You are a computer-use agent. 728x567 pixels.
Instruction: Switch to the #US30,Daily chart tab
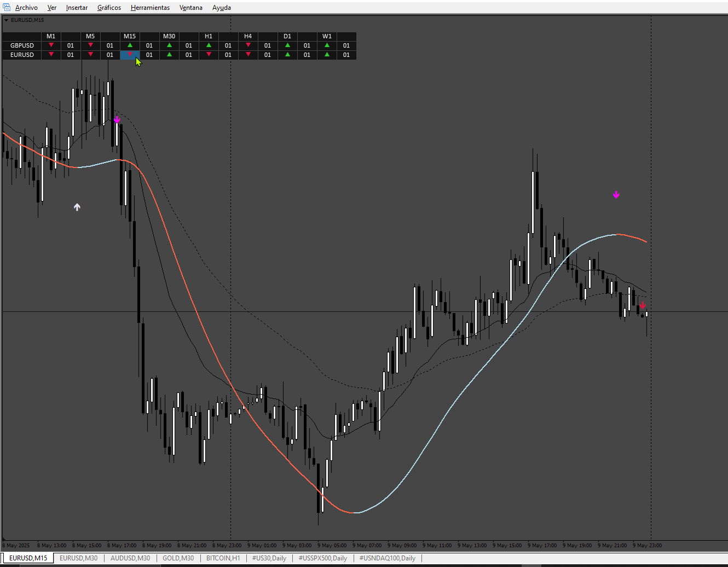[269, 558]
